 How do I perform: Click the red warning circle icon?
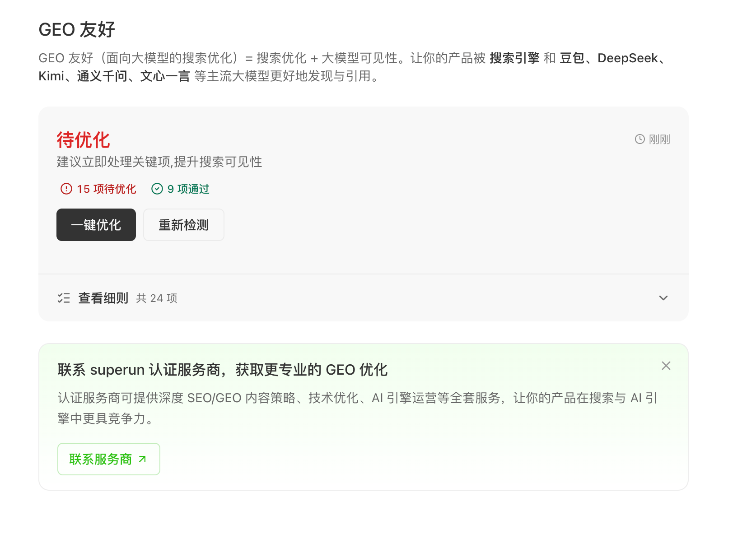[x=66, y=189]
